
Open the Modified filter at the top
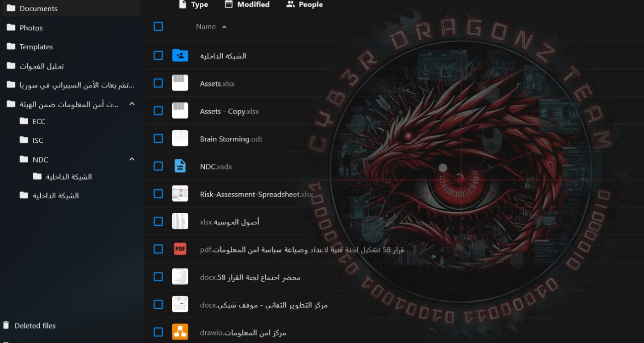tap(247, 4)
